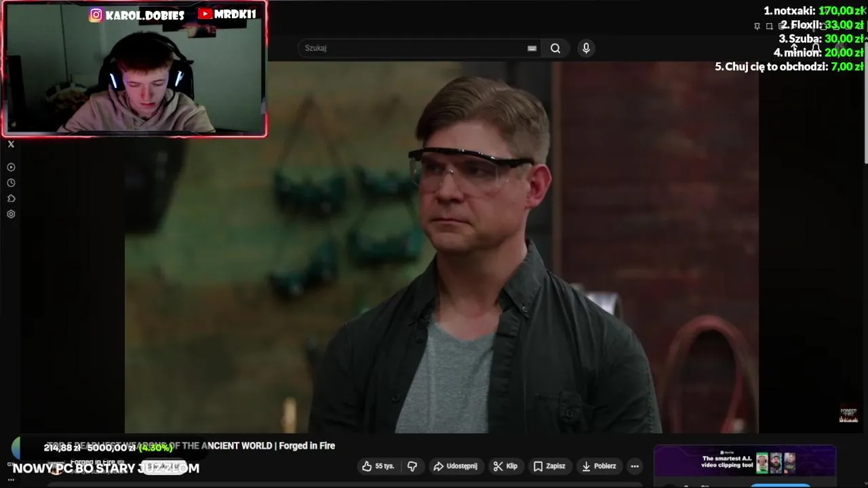Click the YouTube search magnifier button
The width and height of the screenshot is (868, 488).
[555, 48]
